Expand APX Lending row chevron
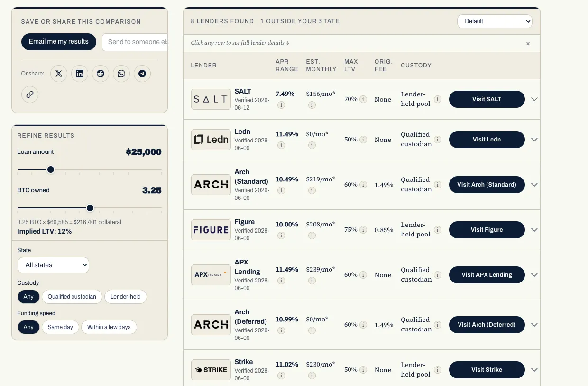This screenshot has width=588, height=386. (x=534, y=275)
